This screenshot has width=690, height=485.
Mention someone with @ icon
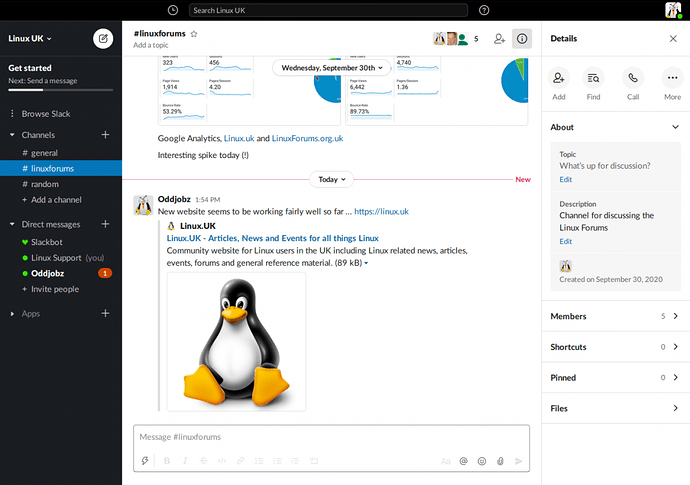[463, 461]
